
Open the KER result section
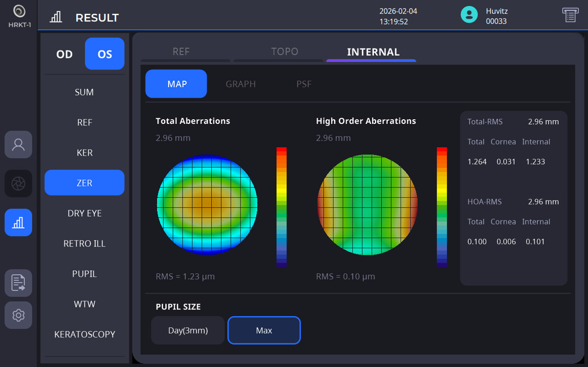[x=85, y=153]
